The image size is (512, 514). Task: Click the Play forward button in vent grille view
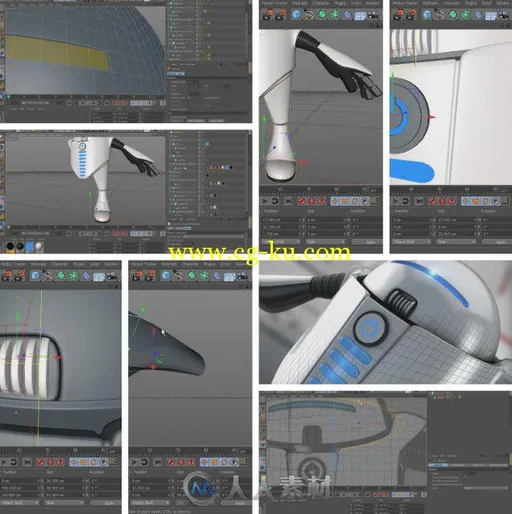coord(4,462)
